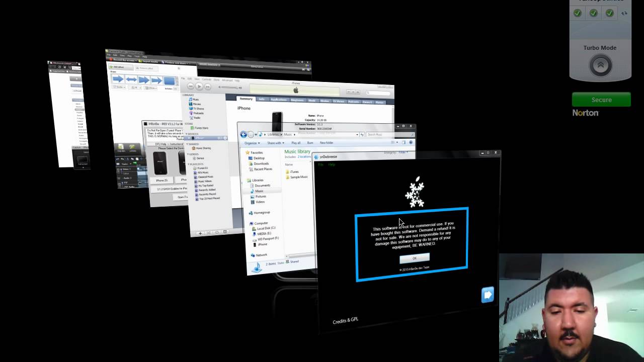Switch to the Applications tab in iTunes

[x=278, y=100]
